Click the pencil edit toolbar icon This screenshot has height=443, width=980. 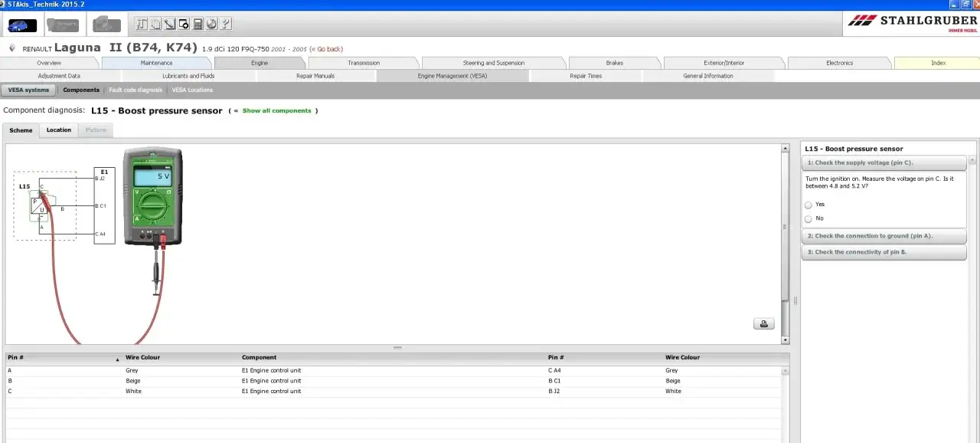pos(169,24)
